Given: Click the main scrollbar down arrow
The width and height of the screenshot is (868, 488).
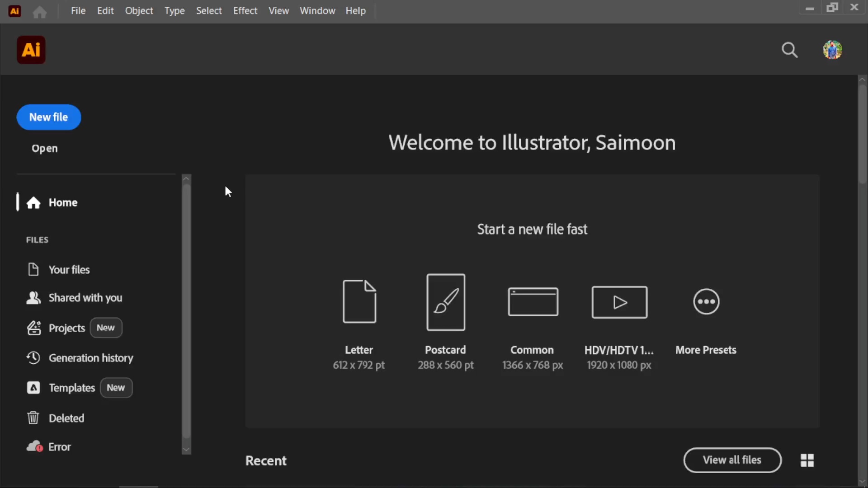Looking at the screenshot, I should pos(863,482).
